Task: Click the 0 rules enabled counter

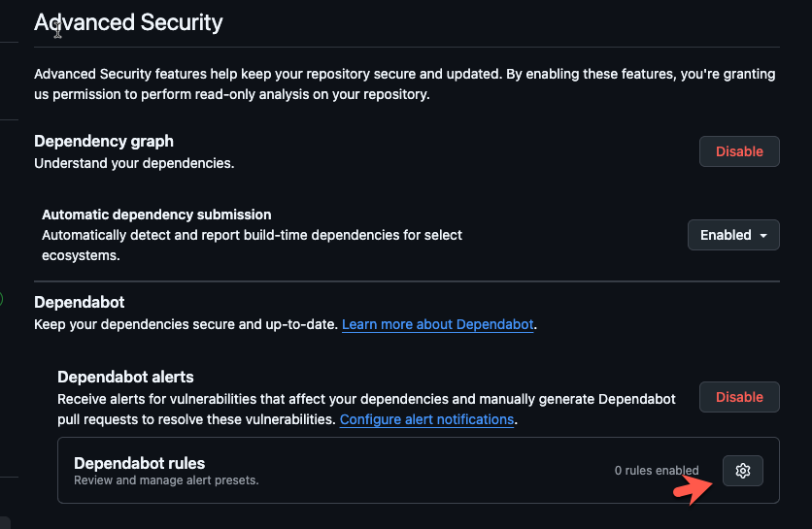Action: click(x=657, y=471)
